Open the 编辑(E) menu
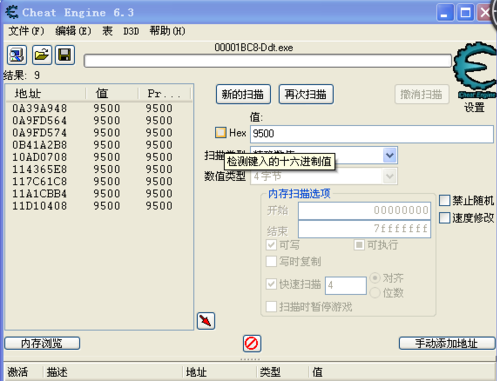 pyautogui.click(x=73, y=31)
